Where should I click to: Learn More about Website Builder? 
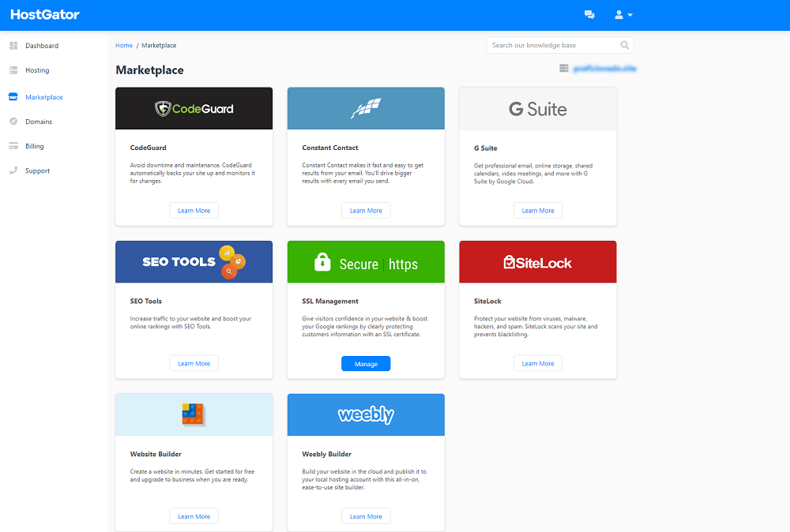click(x=194, y=516)
